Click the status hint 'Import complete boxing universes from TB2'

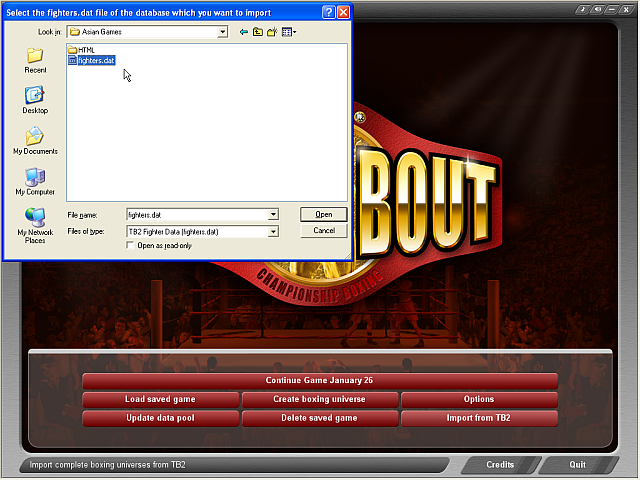pos(108,465)
